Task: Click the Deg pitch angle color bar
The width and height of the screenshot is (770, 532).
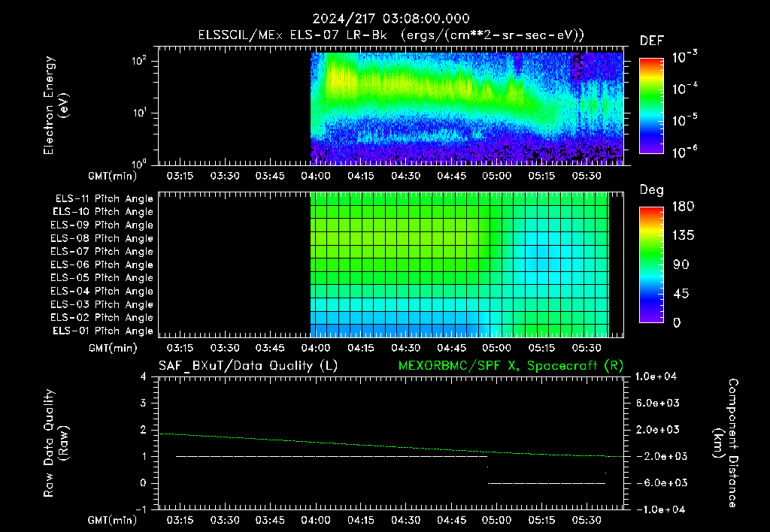Action: point(652,264)
